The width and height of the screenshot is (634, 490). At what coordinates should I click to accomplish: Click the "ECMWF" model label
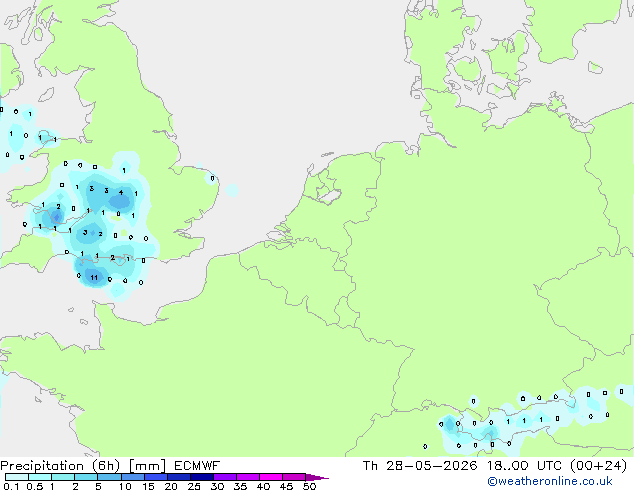(x=197, y=466)
